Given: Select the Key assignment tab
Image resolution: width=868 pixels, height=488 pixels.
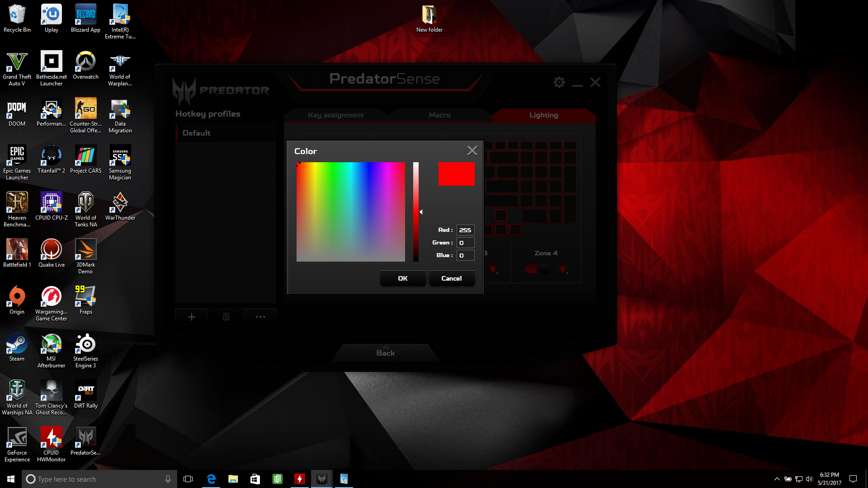Looking at the screenshot, I should (335, 114).
